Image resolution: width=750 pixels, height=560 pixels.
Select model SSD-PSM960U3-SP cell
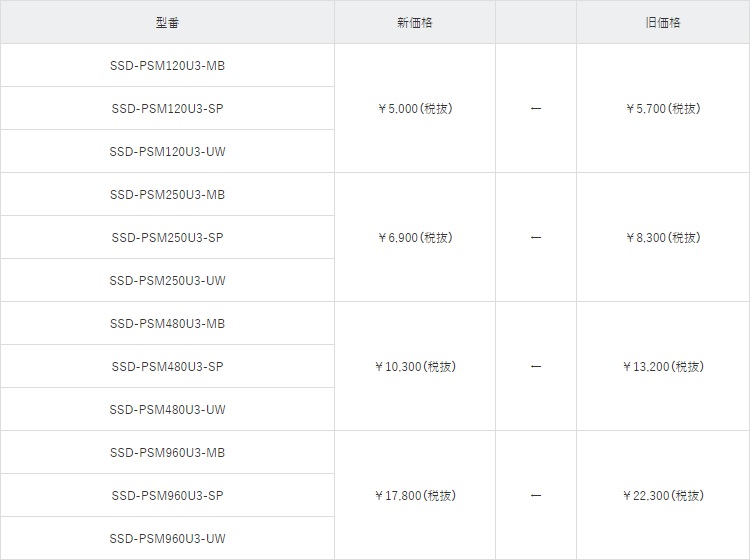167,495
